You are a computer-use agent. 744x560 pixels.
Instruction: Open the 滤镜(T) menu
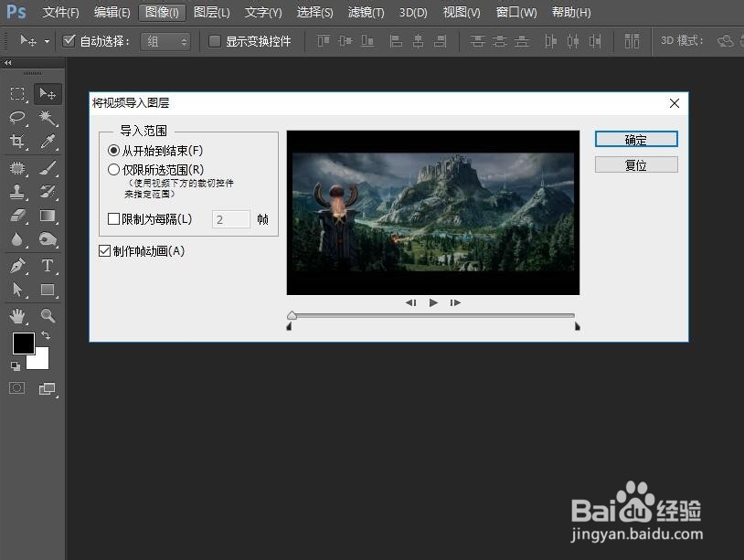[x=366, y=12]
